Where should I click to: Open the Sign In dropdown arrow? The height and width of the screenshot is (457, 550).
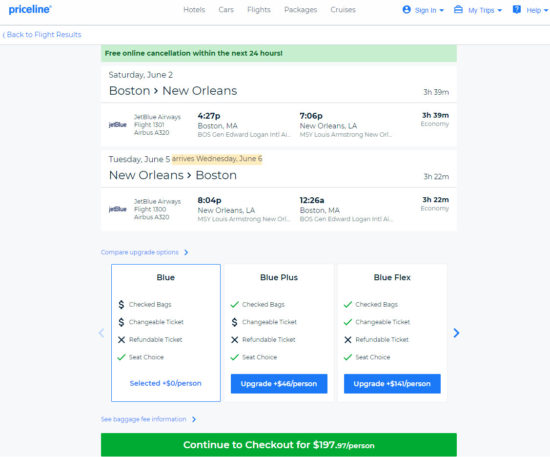[442, 10]
